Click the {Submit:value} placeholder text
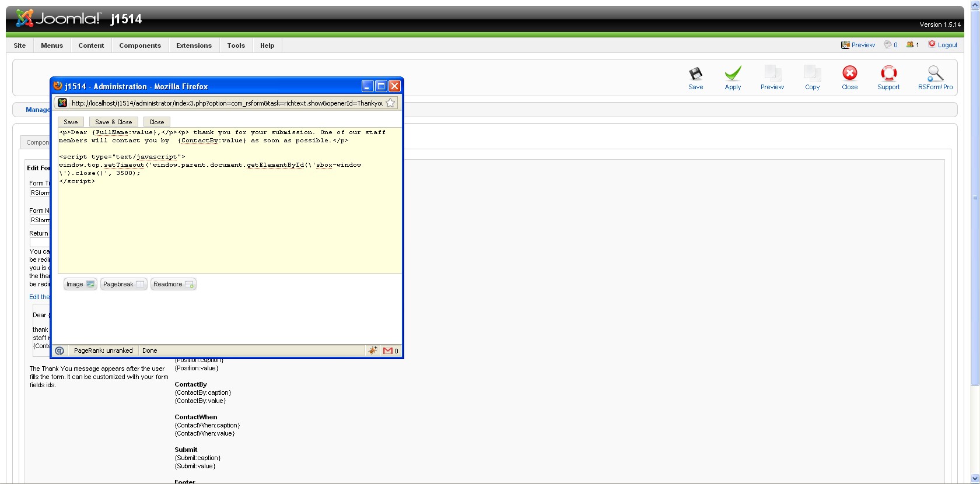 click(x=195, y=466)
